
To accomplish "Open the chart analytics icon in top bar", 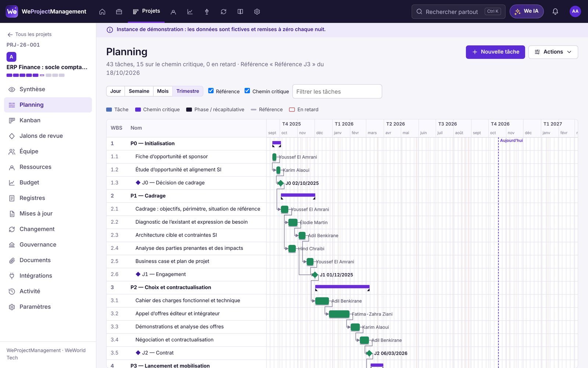I will [190, 12].
